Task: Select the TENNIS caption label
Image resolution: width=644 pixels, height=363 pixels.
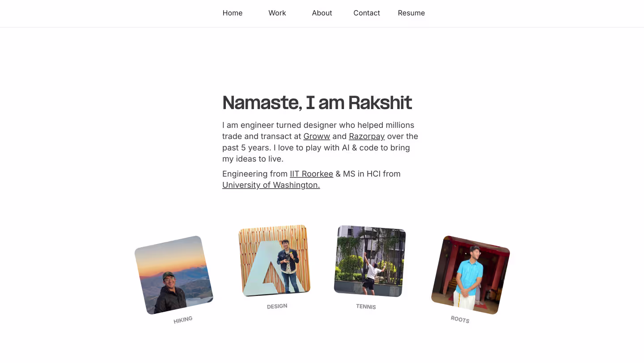Action: tap(366, 307)
